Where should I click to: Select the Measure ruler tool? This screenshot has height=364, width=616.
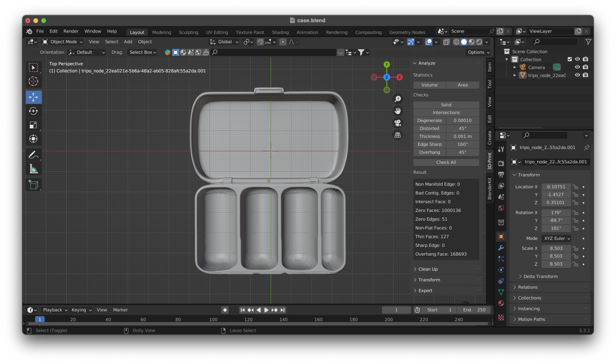(x=33, y=169)
